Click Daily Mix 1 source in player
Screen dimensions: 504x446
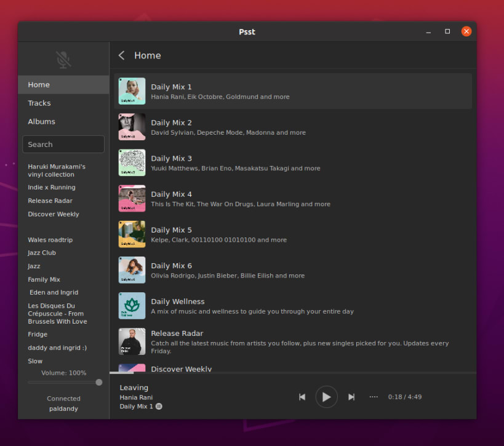136,407
